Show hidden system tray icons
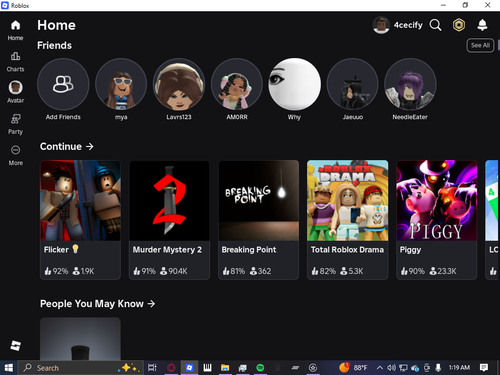500x375 pixels. (380, 368)
